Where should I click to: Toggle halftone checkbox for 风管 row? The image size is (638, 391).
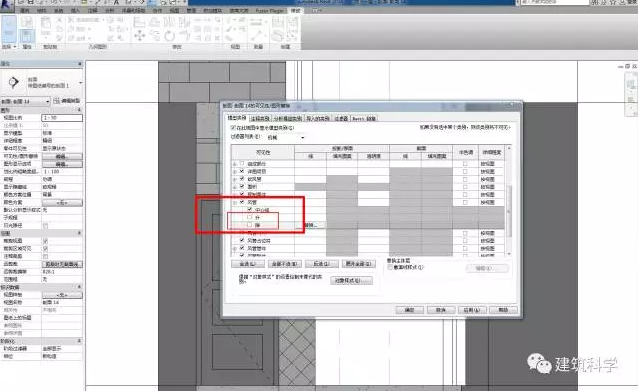click(x=465, y=202)
